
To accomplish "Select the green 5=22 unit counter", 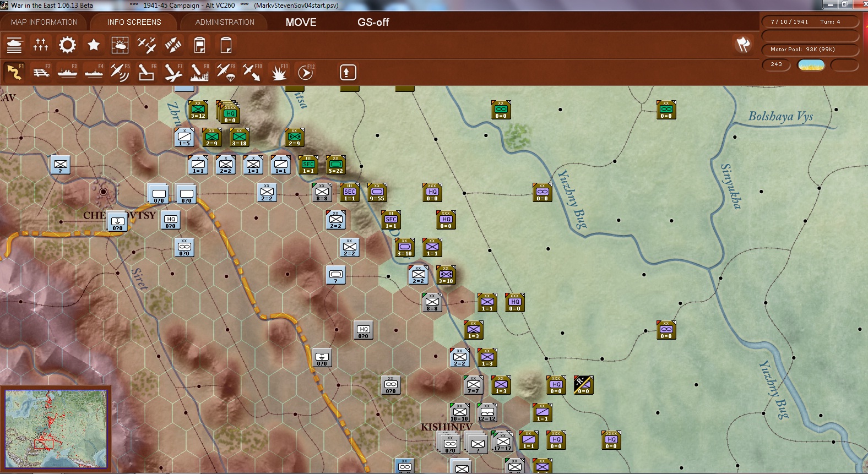I will coord(336,165).
